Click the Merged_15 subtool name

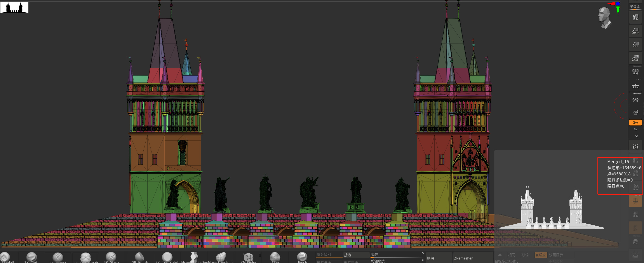tap(618, 162)
